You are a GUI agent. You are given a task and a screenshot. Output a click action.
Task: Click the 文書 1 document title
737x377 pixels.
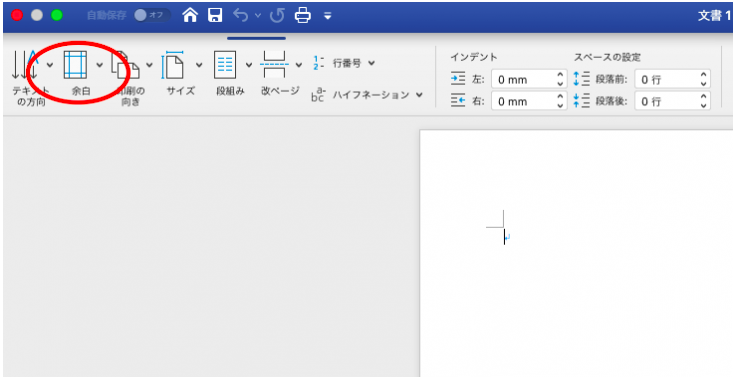tap(714, 16)
